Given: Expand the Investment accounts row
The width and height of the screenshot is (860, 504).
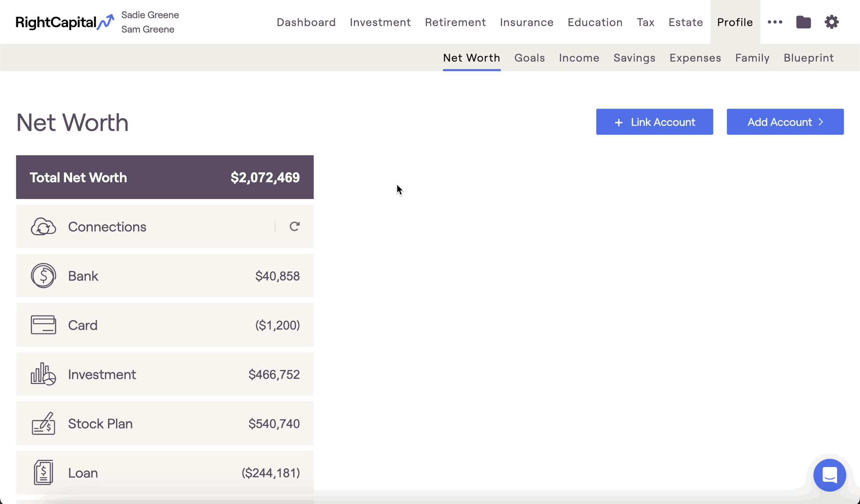Looking at the screenshot, I should (165, 374).
